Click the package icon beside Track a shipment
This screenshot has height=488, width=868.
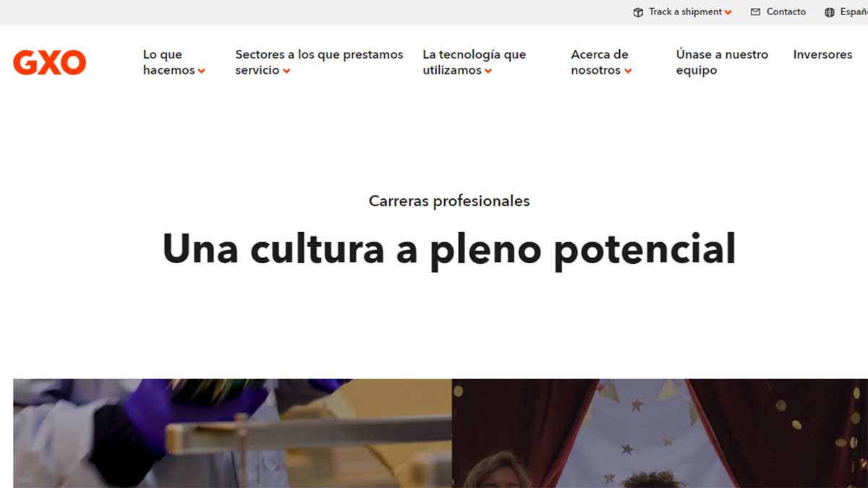click(638, 12)
